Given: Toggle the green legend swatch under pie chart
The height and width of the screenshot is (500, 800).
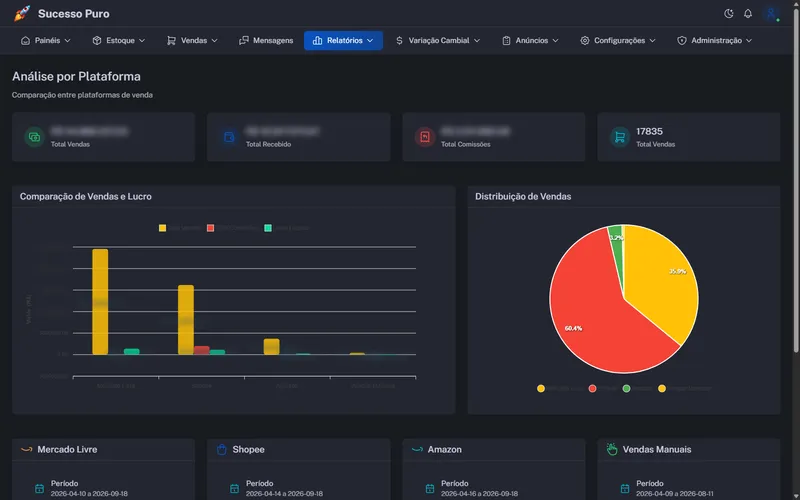Looking at the screenshot, I should (x=626, y=388).
